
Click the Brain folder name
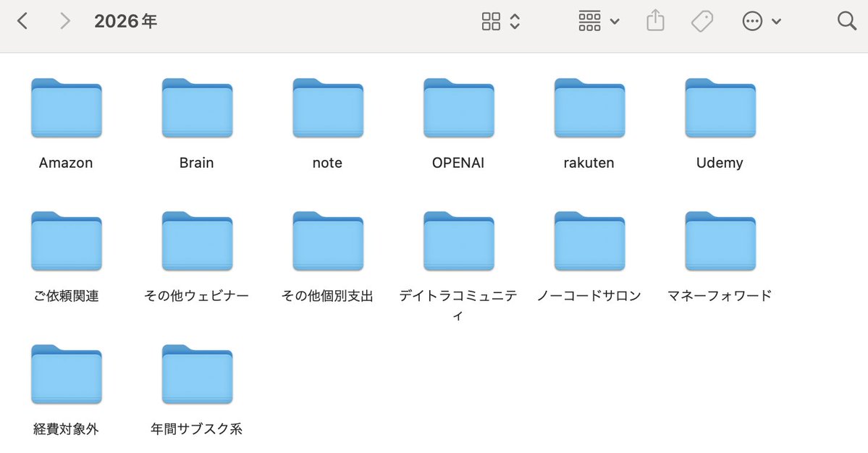point(196,163)
